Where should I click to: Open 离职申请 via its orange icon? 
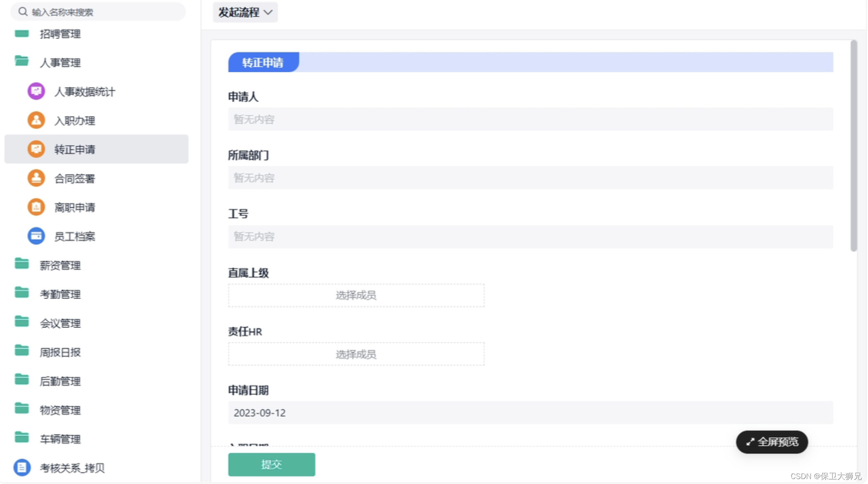point(36,207)
